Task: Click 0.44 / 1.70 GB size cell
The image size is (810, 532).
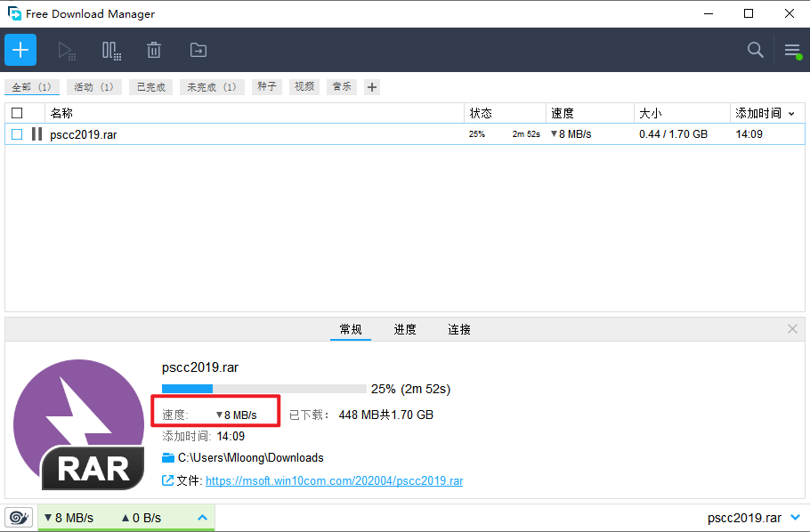Action: coord(673,134)
